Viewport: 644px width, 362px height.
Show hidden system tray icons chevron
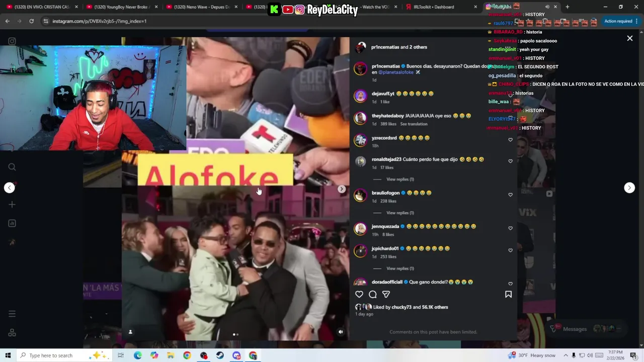[x=566, y=355]
